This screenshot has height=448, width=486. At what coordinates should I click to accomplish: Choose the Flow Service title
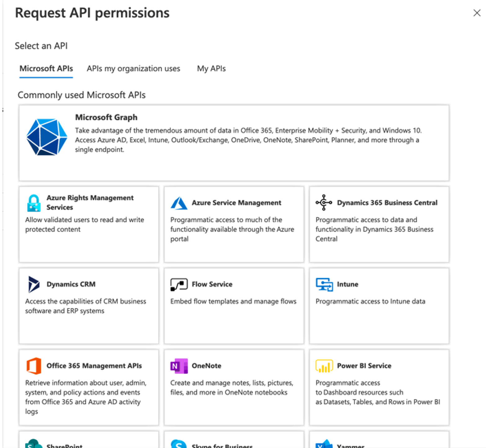point(212,284)
